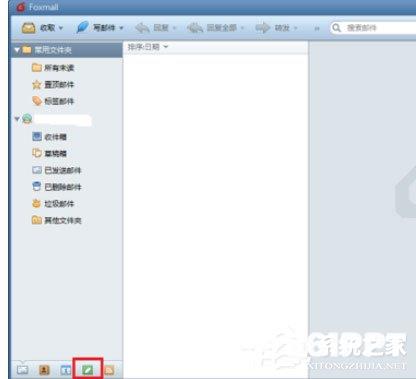
Task: Click the Compose mail feather icon
Action: pos(82,27)
